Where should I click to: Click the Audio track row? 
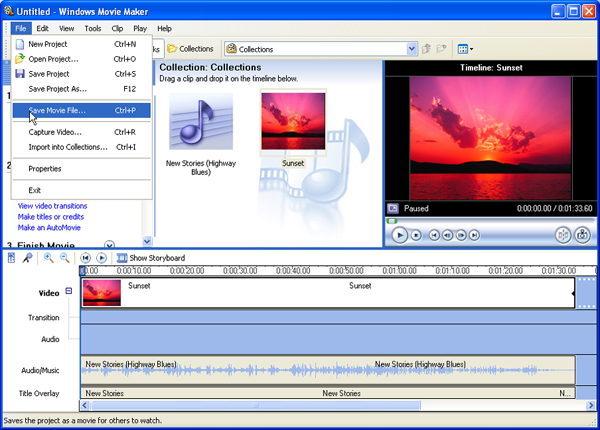[x=339, y=339]
